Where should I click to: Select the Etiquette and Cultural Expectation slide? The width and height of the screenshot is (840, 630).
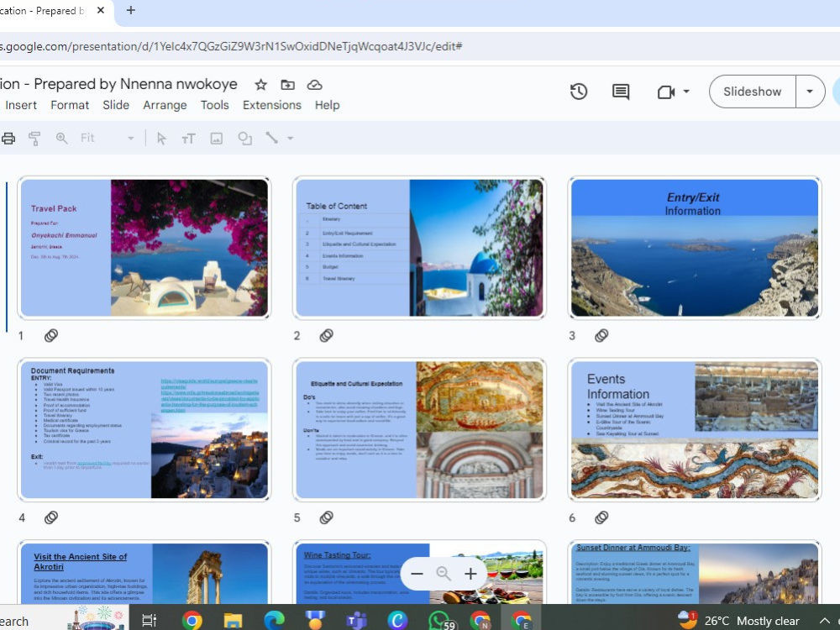419,429
